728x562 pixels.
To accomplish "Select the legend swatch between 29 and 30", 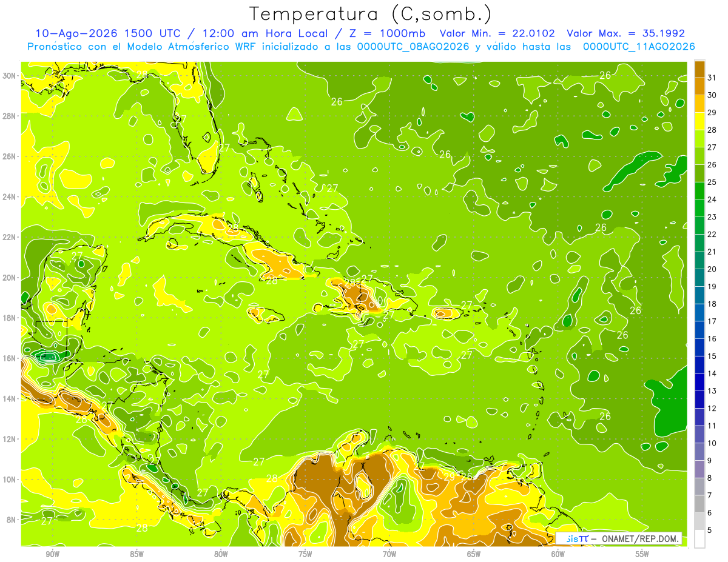I will (699, 104).
